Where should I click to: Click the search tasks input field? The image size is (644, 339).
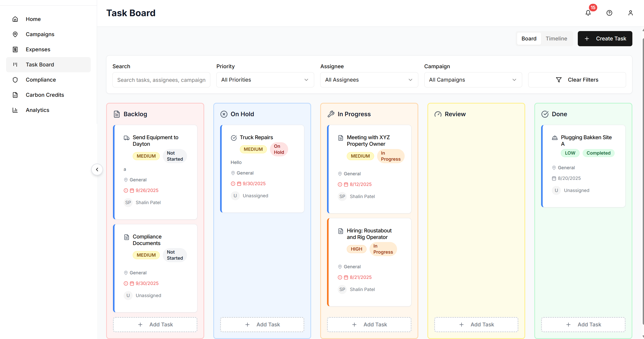[161, 80]
